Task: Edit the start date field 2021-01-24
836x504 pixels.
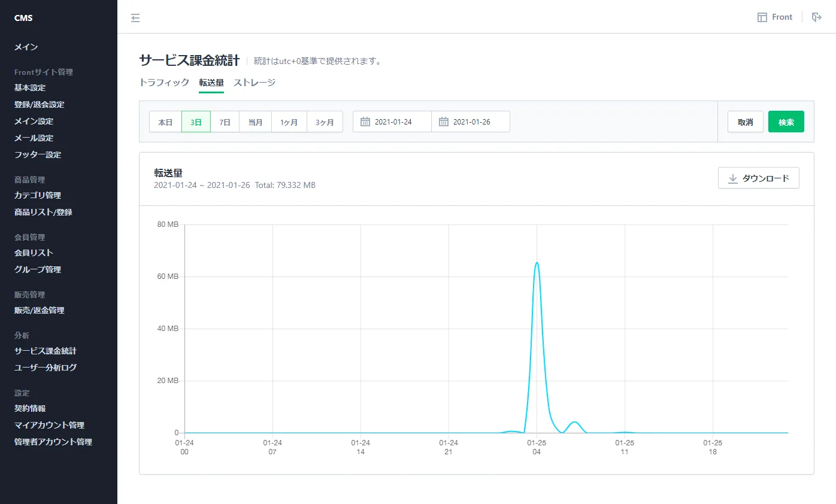Action: tap(398, 122)
